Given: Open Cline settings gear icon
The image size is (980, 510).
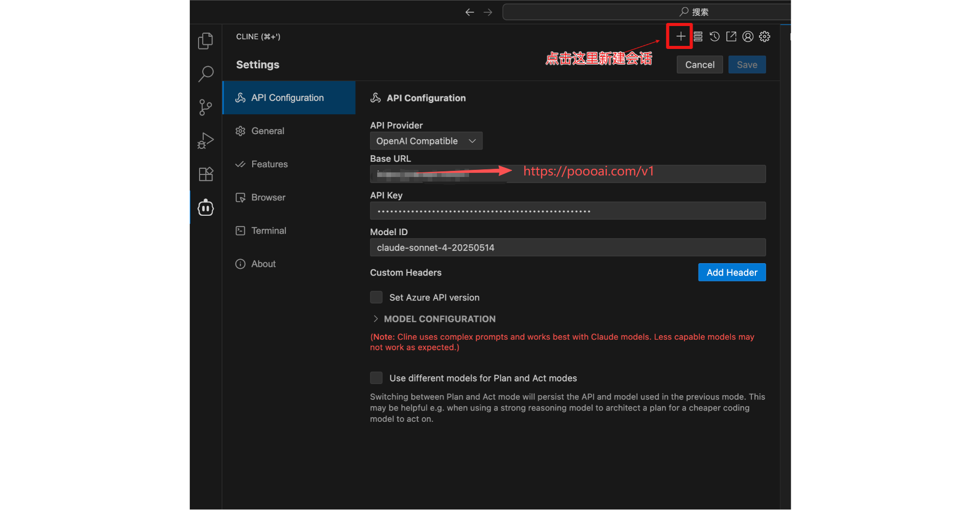Looking at the screenshot, I should [x=765, y=36].
